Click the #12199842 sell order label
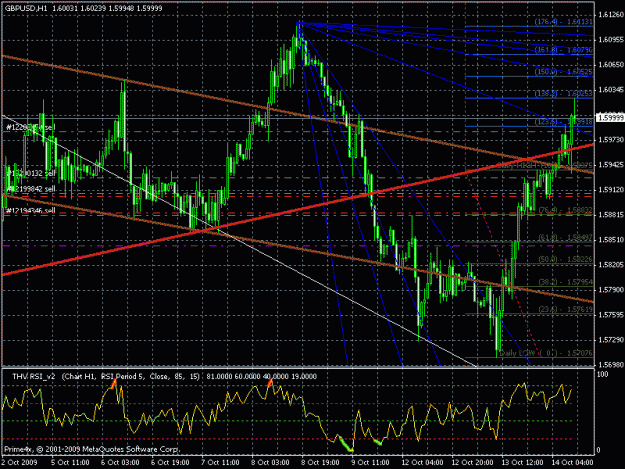 coord(31,189)
